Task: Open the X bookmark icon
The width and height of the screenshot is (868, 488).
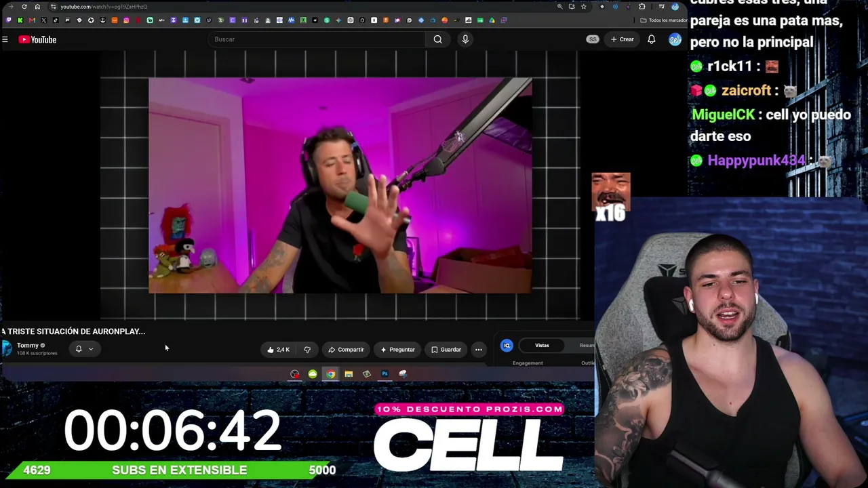Action: 43,20
